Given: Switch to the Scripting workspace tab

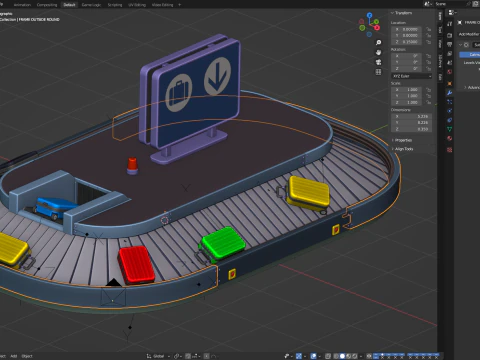Looking at the screenshot, I should click(x=115, y=5).
